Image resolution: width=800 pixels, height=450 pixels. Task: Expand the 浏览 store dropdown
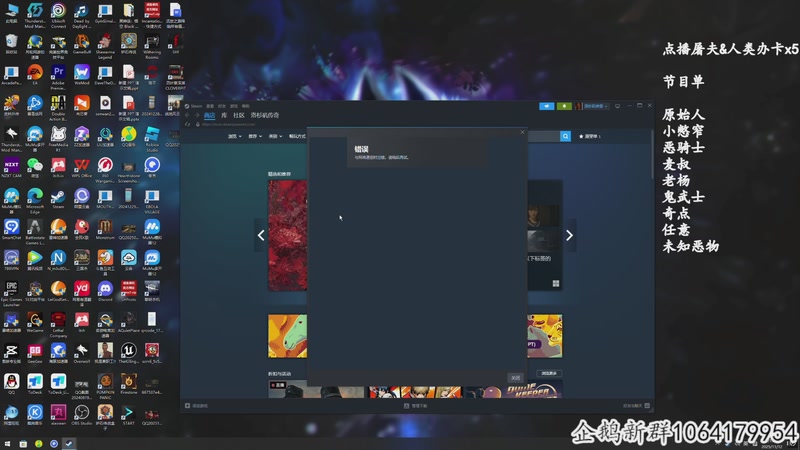click(235, 136)
